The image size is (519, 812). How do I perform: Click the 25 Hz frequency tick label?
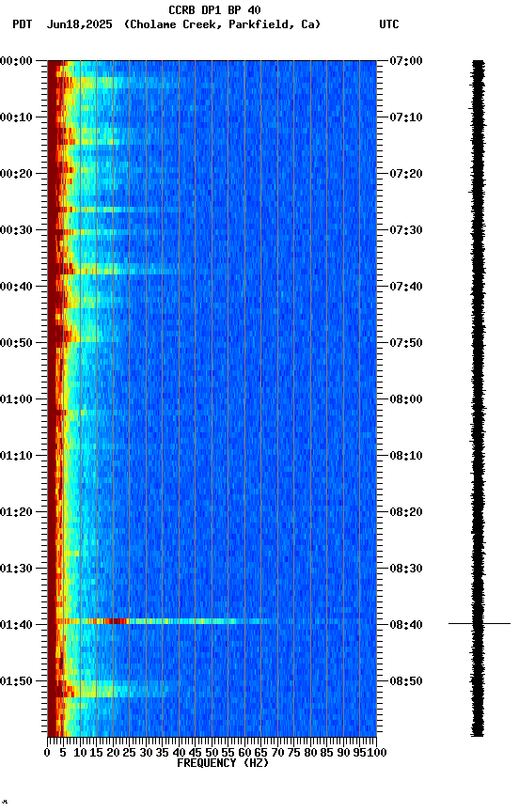(x=129, y=753)
